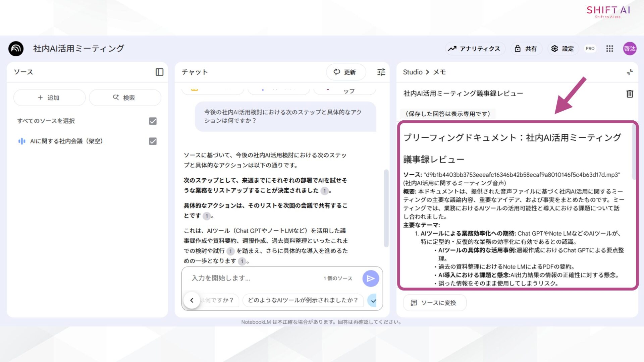The height and width of the screenshot is (362, 644).
Task: Uncheck the AIに関する社内会議（架空）source
Action: 153,141
